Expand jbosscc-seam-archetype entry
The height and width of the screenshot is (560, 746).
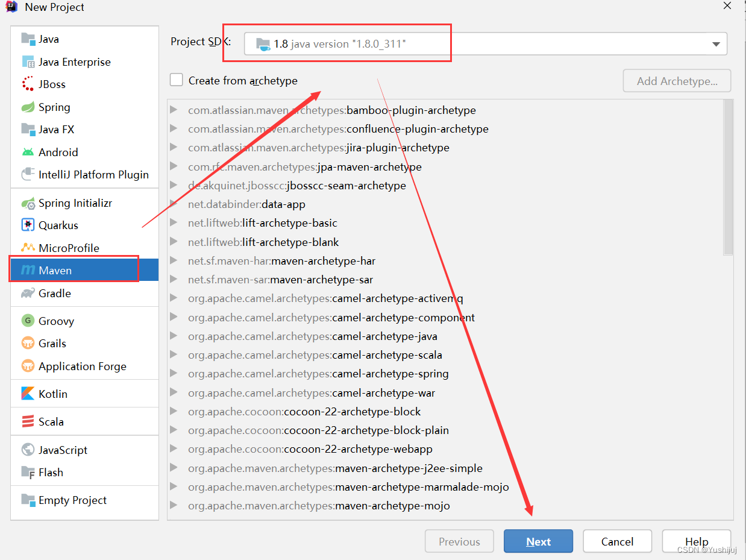tap(174, 185)
